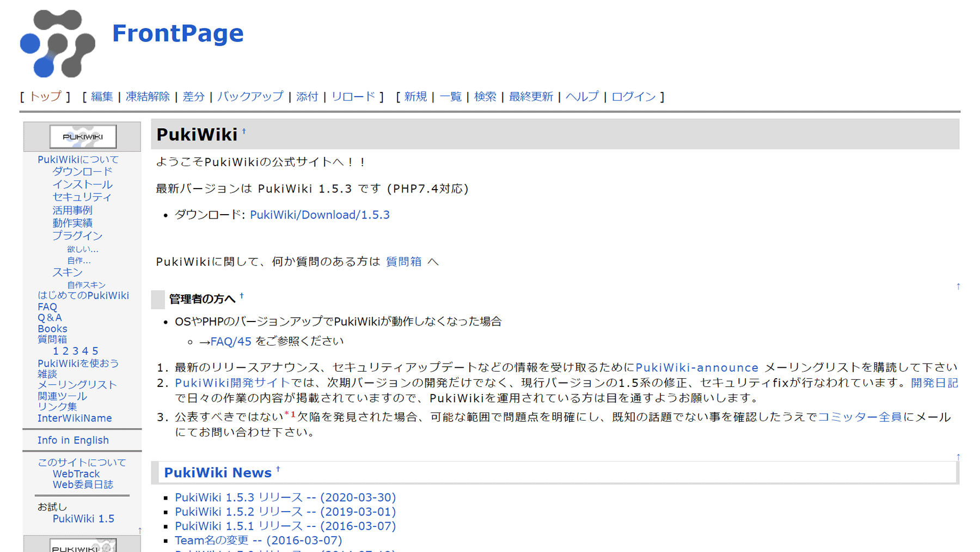Click リロード in the navigation bar

click(353, 96)
